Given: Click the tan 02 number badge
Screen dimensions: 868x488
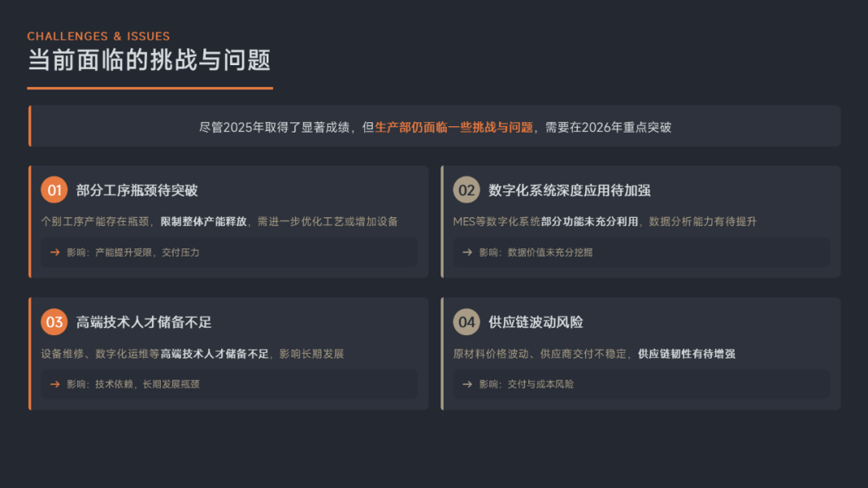Looking at the screenshot, I should click(466, 191).
